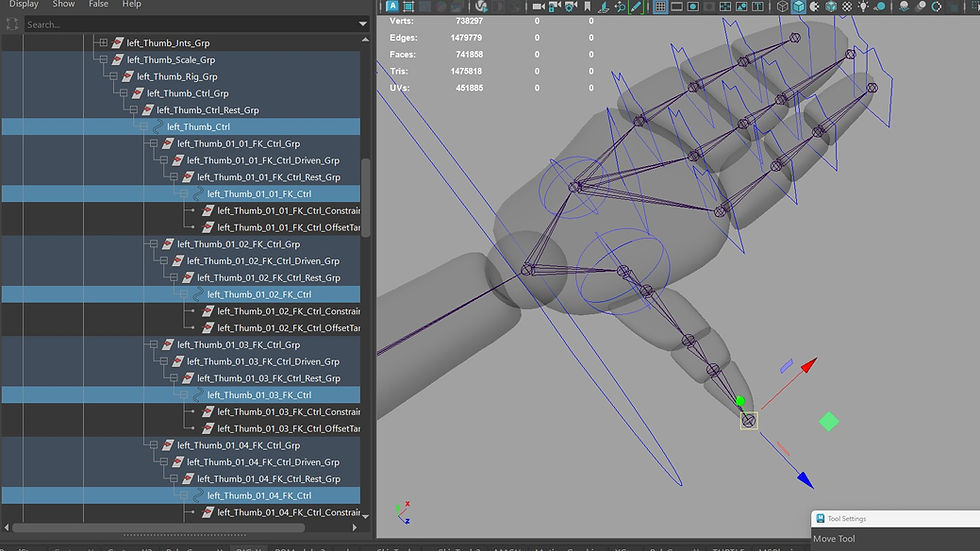Click green diamond plane move handle

pos(829,422)
